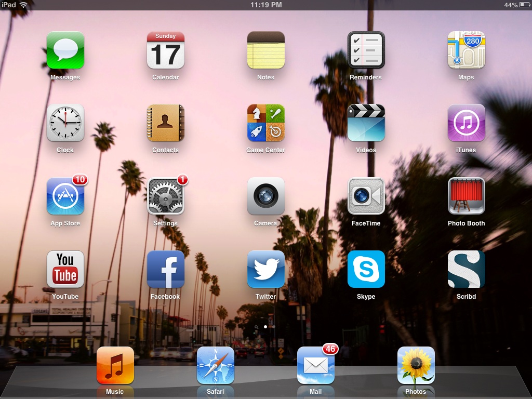532x399 pixels.
Task: Launch the YouTube app
Action: [x=65, y=270]
